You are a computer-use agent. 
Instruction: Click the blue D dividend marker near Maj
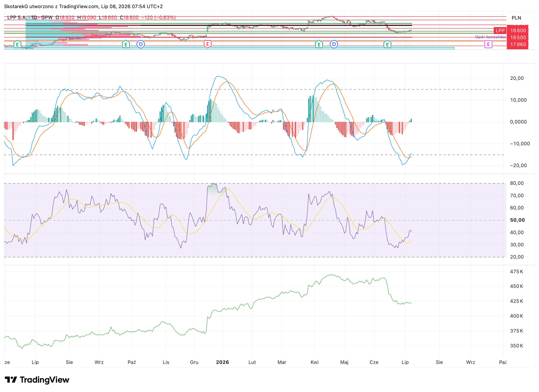tap(334, 44)
